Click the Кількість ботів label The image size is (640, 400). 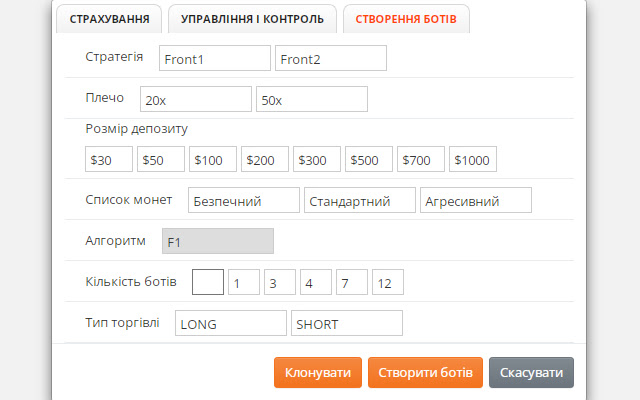point(131,282)
